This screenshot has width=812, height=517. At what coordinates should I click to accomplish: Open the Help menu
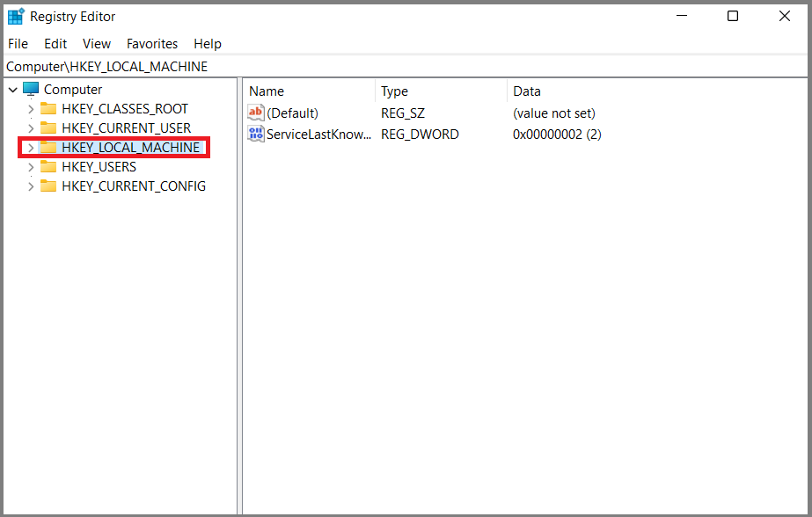point(208,44)
